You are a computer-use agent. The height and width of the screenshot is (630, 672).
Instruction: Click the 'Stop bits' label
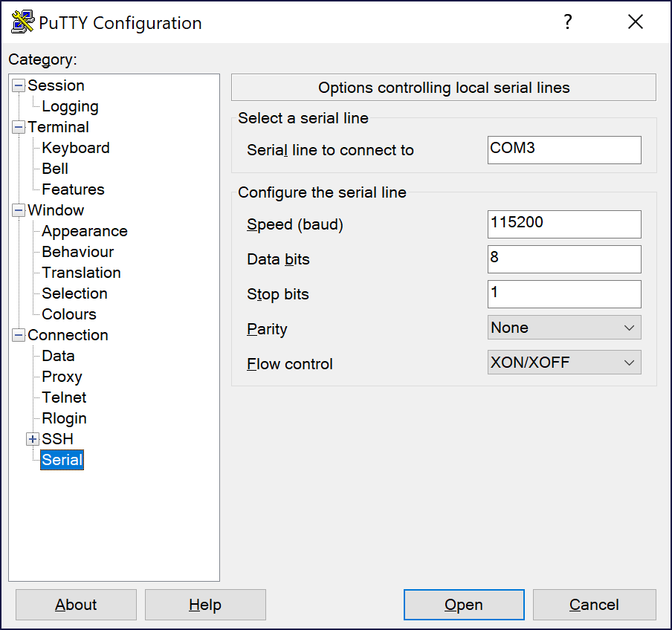point(278,295)
